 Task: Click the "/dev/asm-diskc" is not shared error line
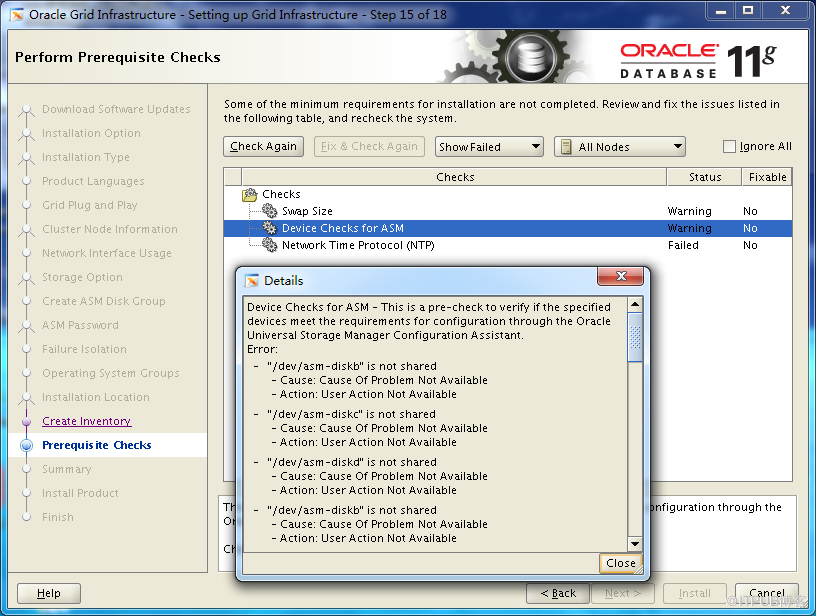[x=351, y=414]
